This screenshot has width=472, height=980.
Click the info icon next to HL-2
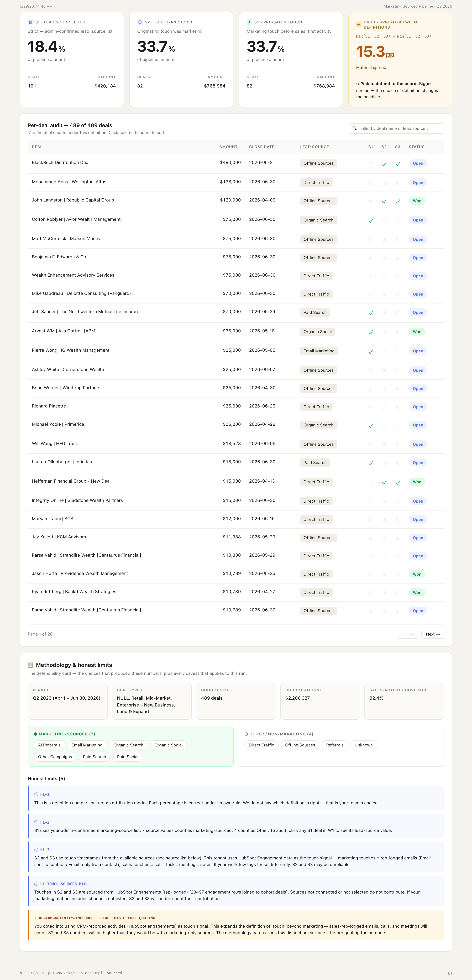36,822
